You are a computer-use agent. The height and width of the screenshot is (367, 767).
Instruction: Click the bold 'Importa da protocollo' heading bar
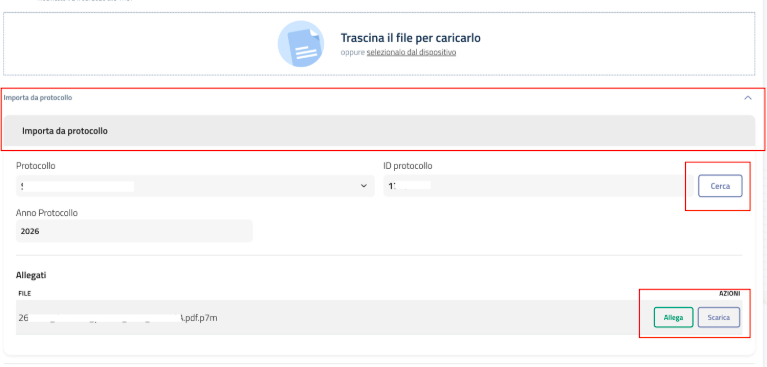pos(380,131)
